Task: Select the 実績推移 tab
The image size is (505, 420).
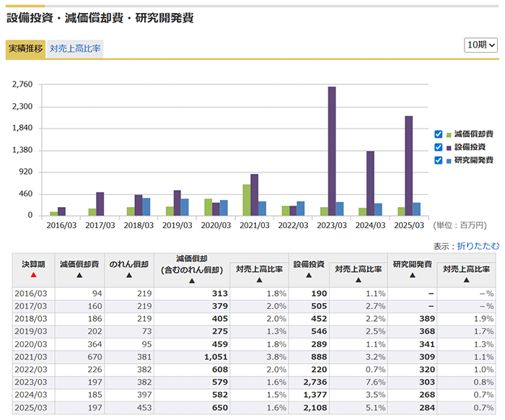Action: 25,49
